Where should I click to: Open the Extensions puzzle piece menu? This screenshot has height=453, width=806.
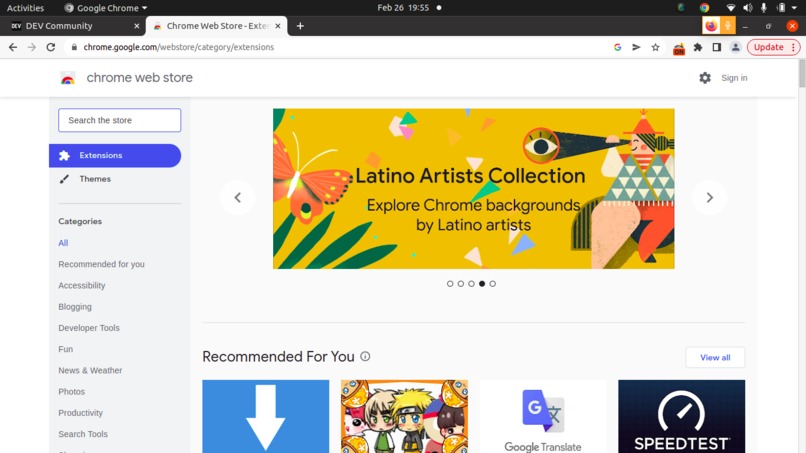pyautogui.click(x=698, y=47)
